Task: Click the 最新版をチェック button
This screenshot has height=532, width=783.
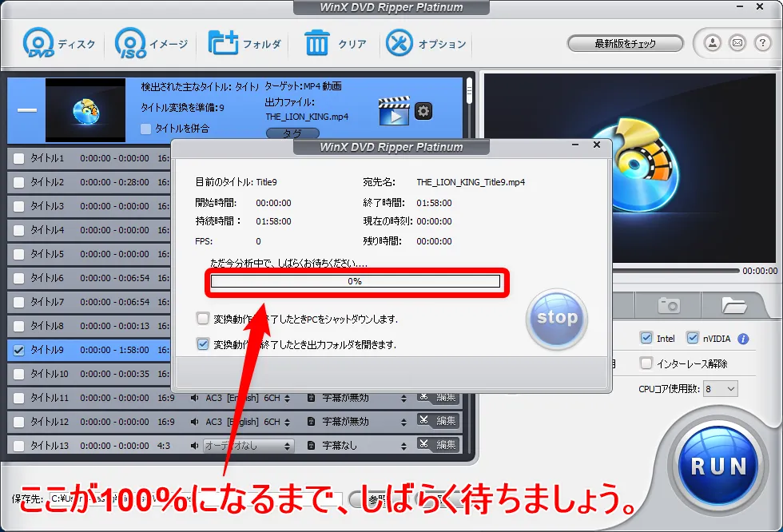Action: point(625,43)
